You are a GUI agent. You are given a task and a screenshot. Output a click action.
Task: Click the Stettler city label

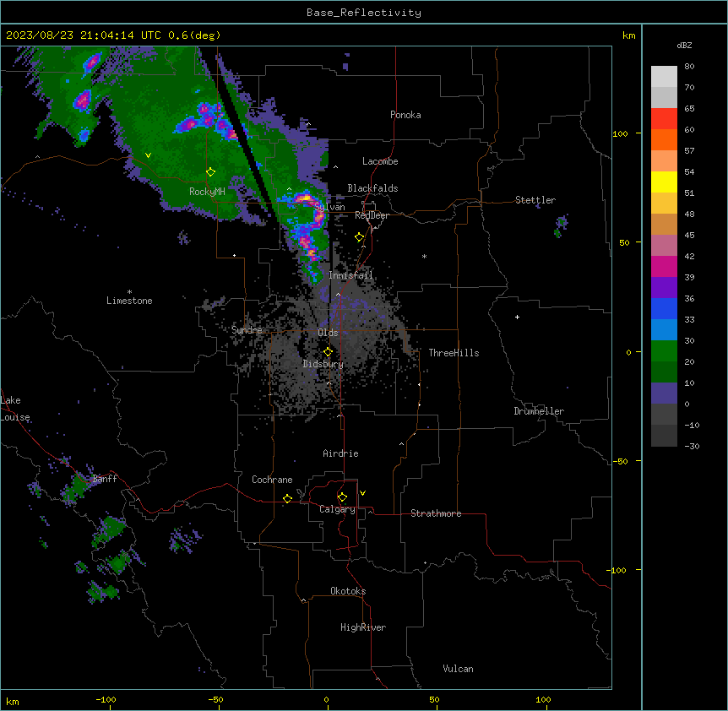point(535,200)
